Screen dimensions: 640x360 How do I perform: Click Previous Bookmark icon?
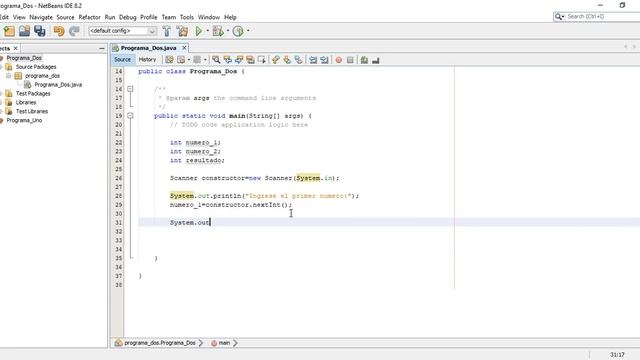click(x=276, y=60)
